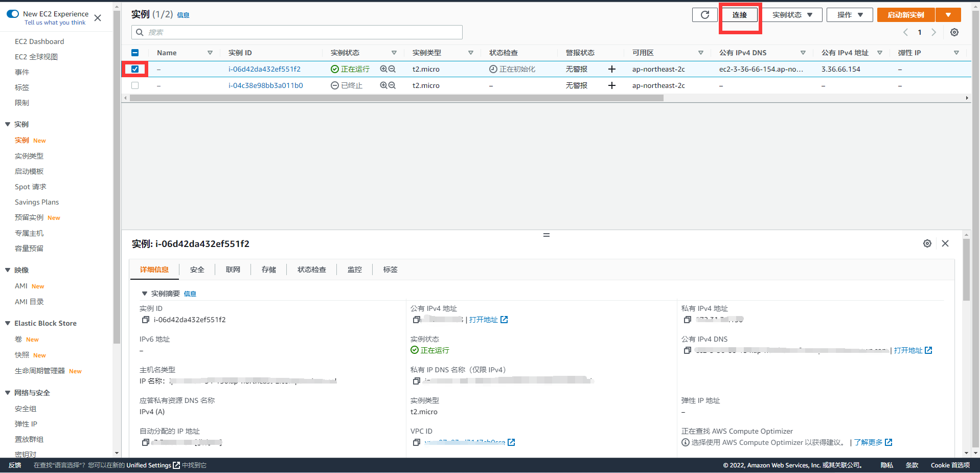Open details panel settings gear

click(927, 243)
